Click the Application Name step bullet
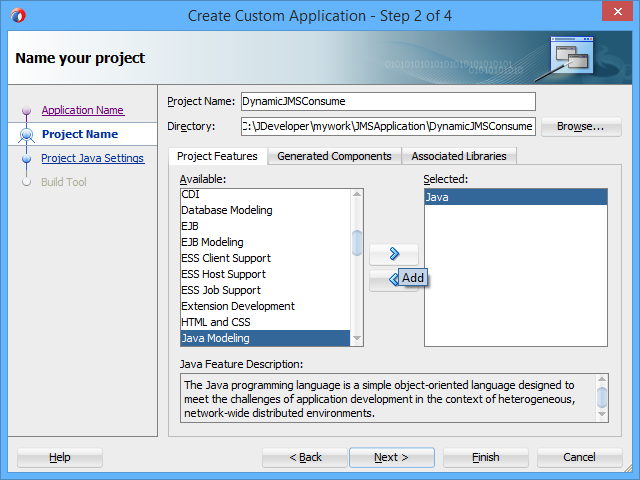This screenshot has width=640, height=480. pos(27,111)
